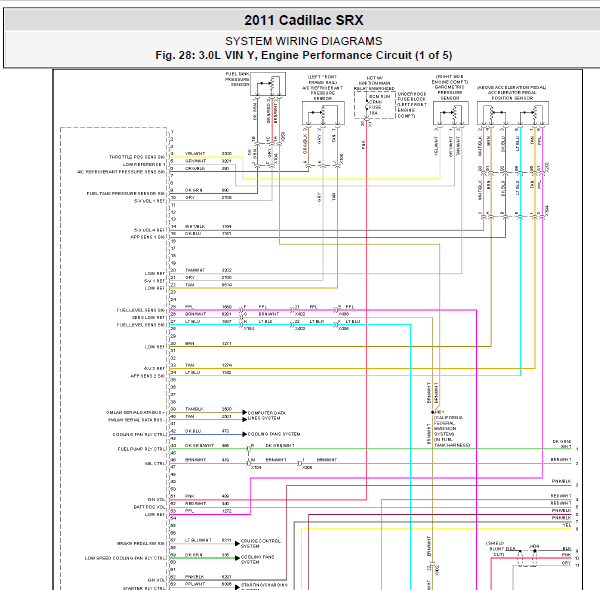Click the ECM RUN/CRNK fuse dashed box
The width and height of the screenshot is (600, 590).
375,105
